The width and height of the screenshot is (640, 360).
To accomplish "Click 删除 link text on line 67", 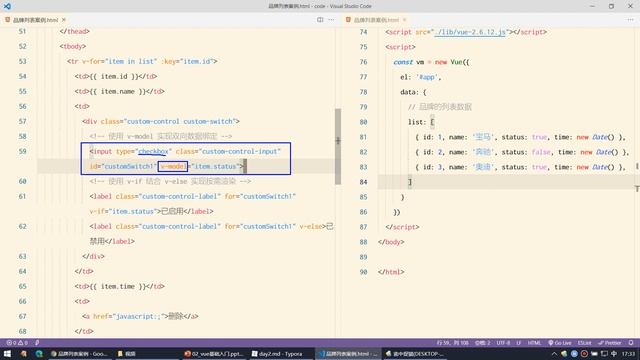I will (x=176, y=316).
